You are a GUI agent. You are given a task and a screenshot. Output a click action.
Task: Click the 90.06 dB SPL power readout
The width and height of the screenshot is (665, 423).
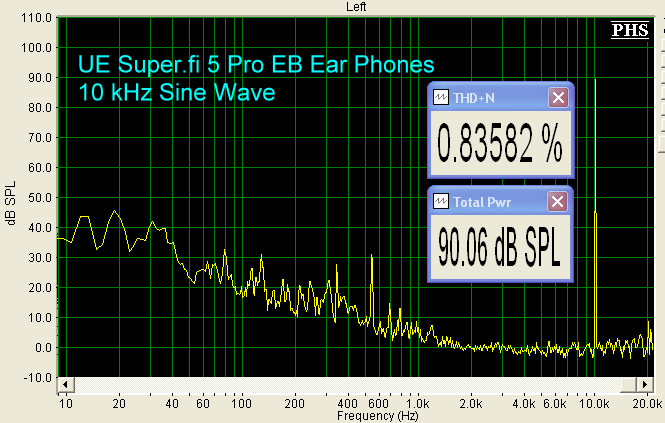499,249
